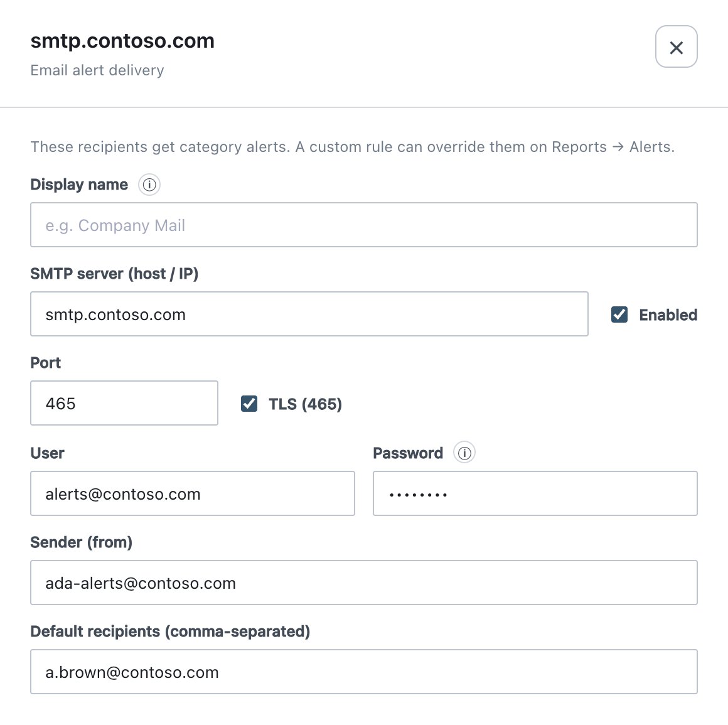Click the User field alerts@contoso.com
Image resolution: width=728 pixels, height=725 pixels.
tap(193, 494)
